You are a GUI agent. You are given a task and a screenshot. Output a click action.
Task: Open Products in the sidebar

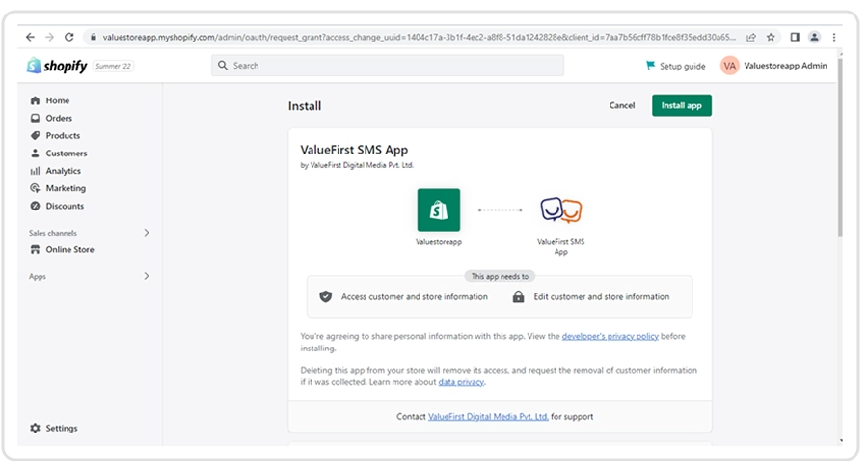click(x=63, y=135)
